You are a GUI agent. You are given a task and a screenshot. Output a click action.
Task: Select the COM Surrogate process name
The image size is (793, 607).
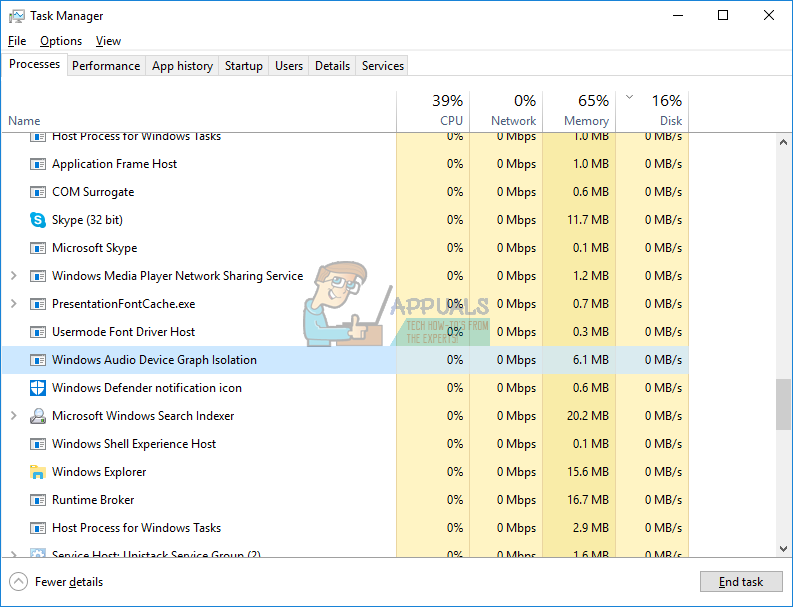tap(93, 192)
